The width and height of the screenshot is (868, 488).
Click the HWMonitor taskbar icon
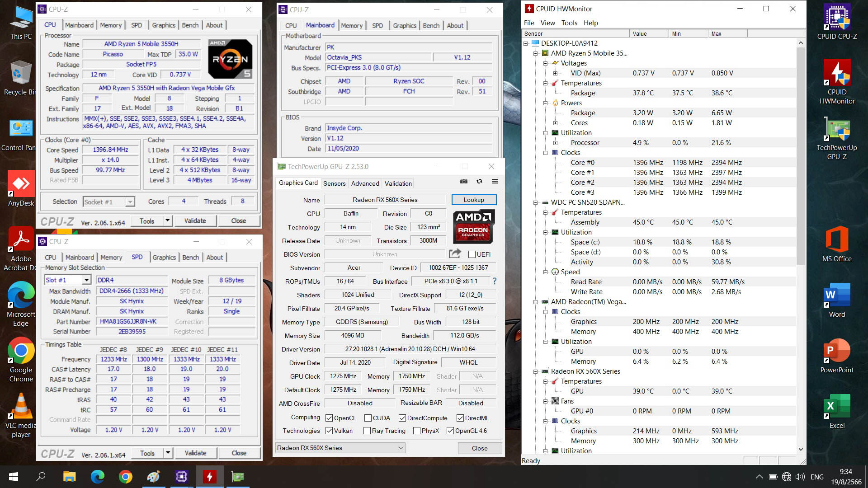pyautogui.click(x=209, y=477)
